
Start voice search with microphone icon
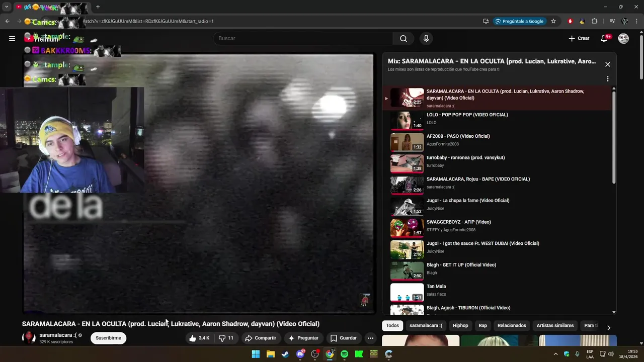tap(426, 38)
